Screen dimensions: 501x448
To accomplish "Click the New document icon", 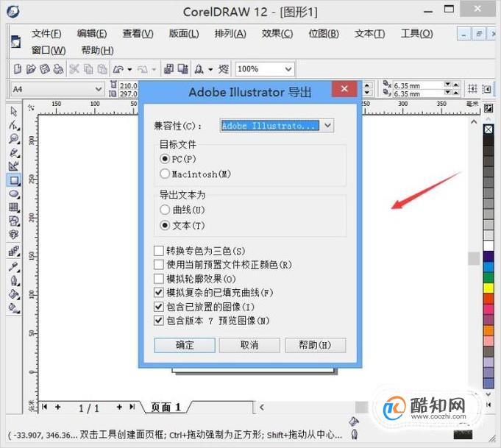I will click(18, 68).
